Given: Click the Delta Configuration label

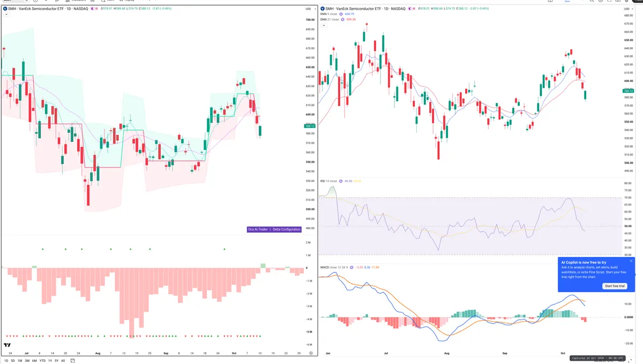Looking at the screenshot, I should pyautogui.click(x=287, y=229).
